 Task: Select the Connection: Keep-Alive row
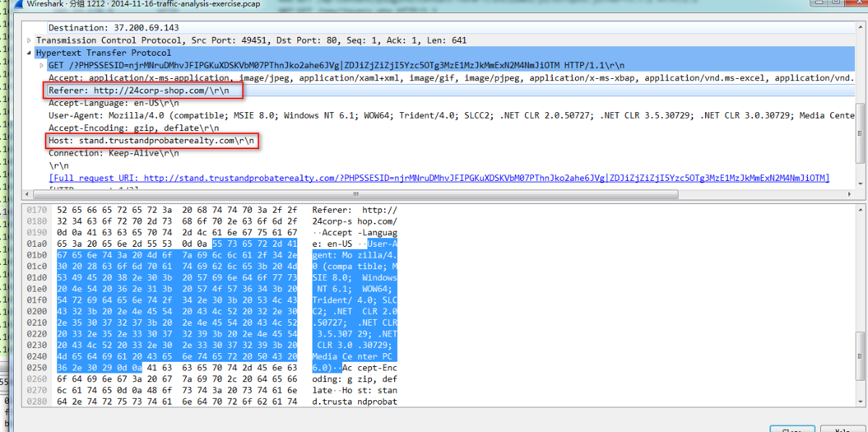click(x=114, y=153)
